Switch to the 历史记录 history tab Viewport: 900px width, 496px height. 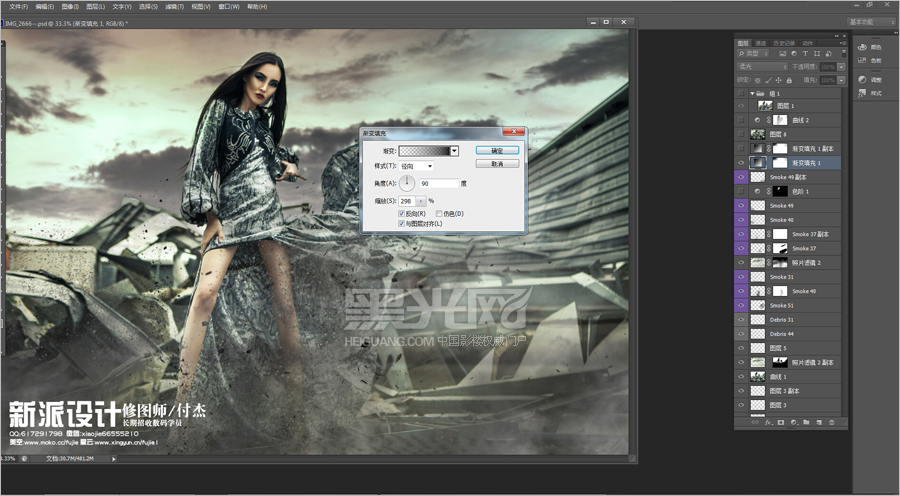(x=784, y=43)
